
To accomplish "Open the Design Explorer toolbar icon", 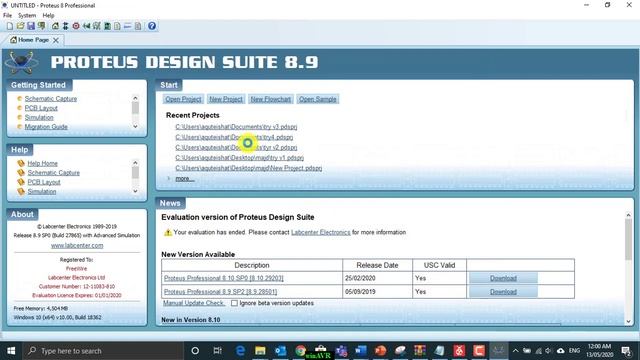I will tap(107, 26).
